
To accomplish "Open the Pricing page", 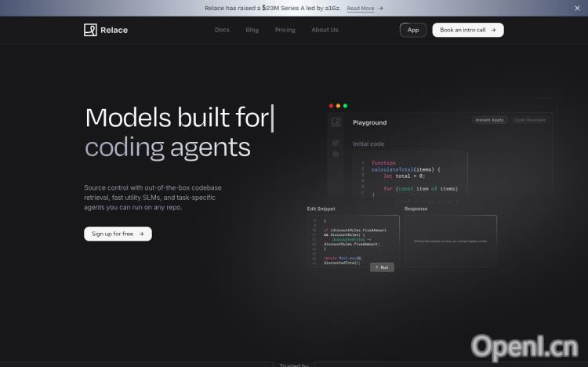I will (285, 30).
